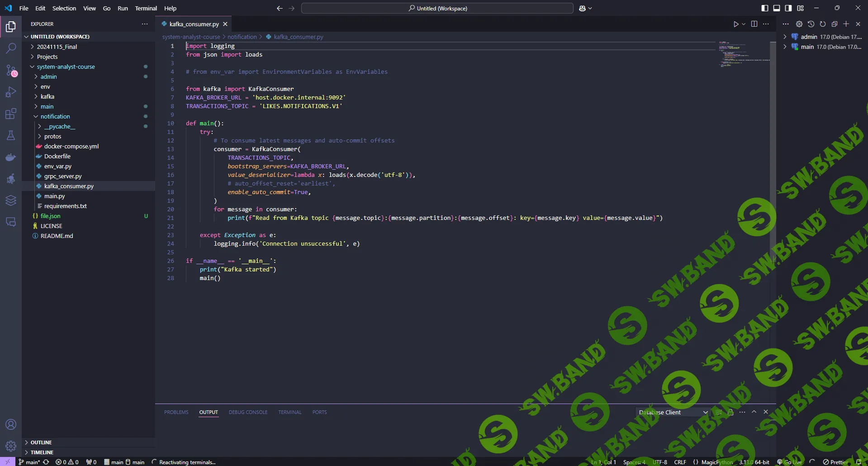Toggle the secondary side bar
The width and height of the screenshot is (868, 466).
[788, 8]
